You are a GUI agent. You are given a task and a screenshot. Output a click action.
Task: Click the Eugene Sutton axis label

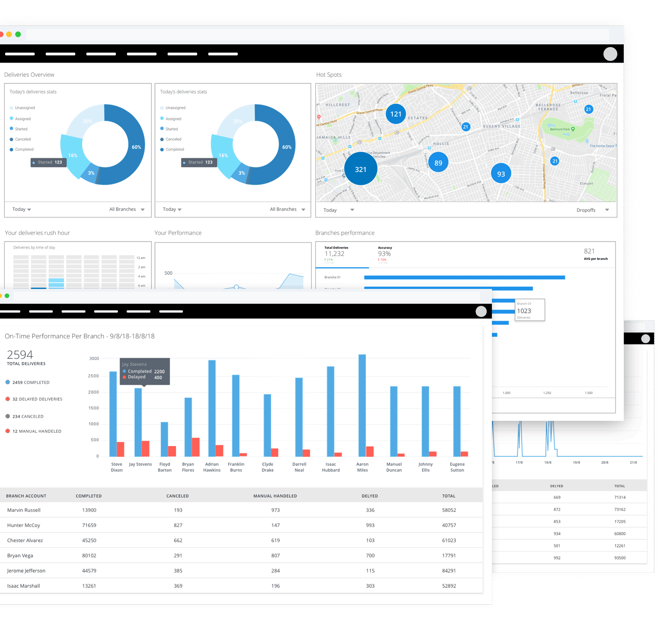pos(457,467)
